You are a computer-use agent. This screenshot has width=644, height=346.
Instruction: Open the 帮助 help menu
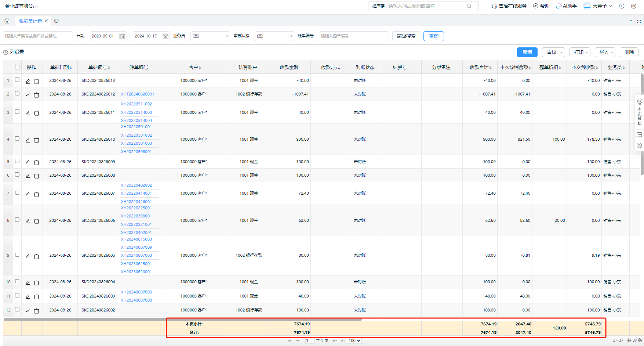541,6
